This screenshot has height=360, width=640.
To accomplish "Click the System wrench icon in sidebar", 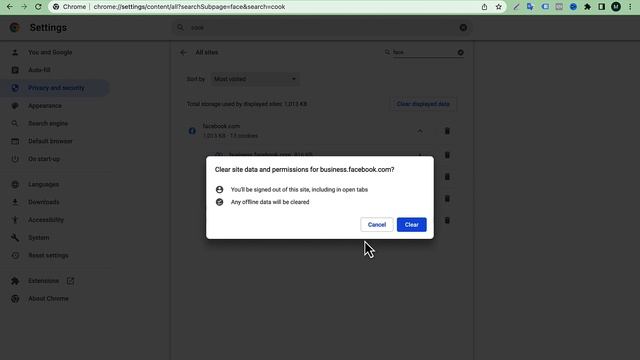I will (x=15, y=238).
